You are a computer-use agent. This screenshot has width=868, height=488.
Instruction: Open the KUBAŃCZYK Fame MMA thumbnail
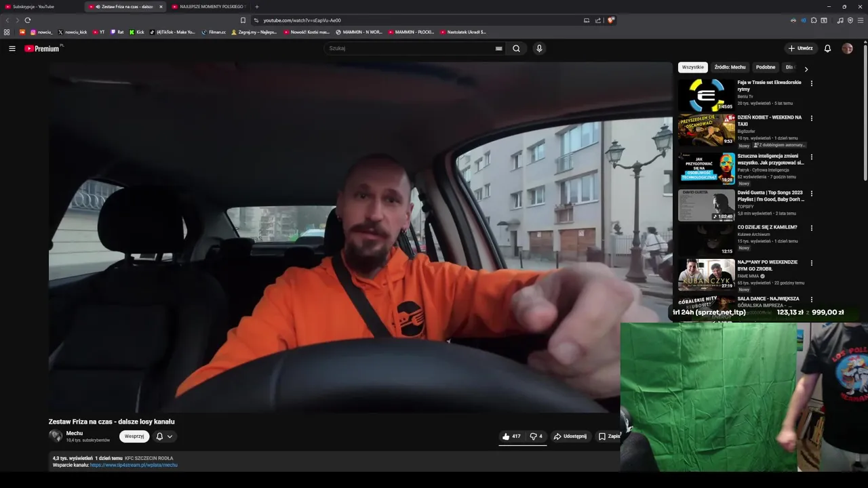707,274
